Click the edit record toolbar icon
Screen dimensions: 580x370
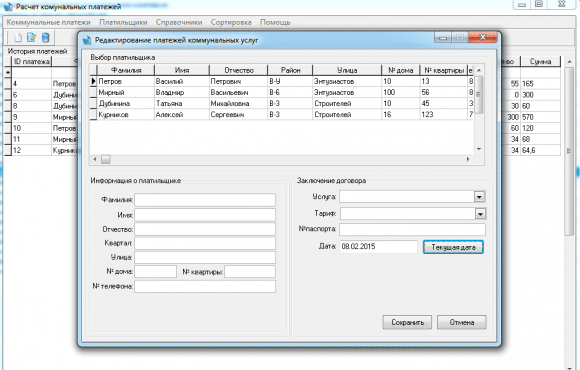click(x=31, y=37)
